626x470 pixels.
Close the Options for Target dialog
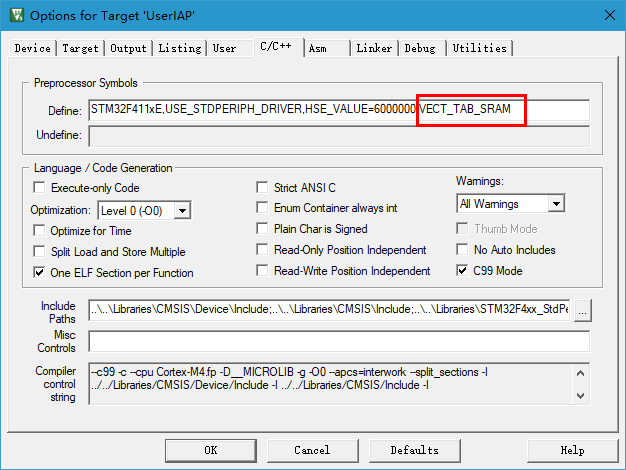click(609, 16)
